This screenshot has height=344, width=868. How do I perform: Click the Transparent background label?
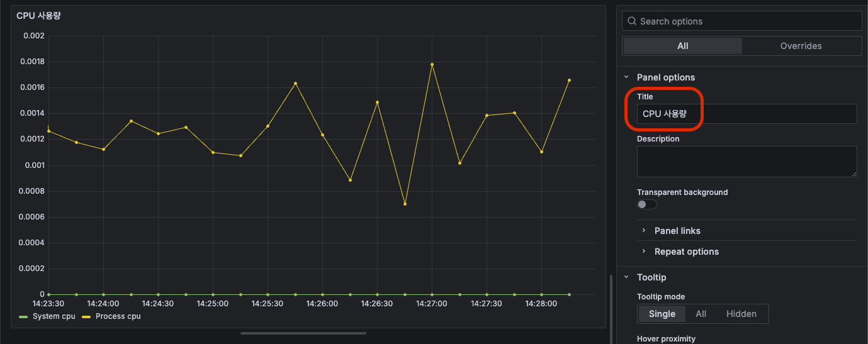[x=682, y=192]
